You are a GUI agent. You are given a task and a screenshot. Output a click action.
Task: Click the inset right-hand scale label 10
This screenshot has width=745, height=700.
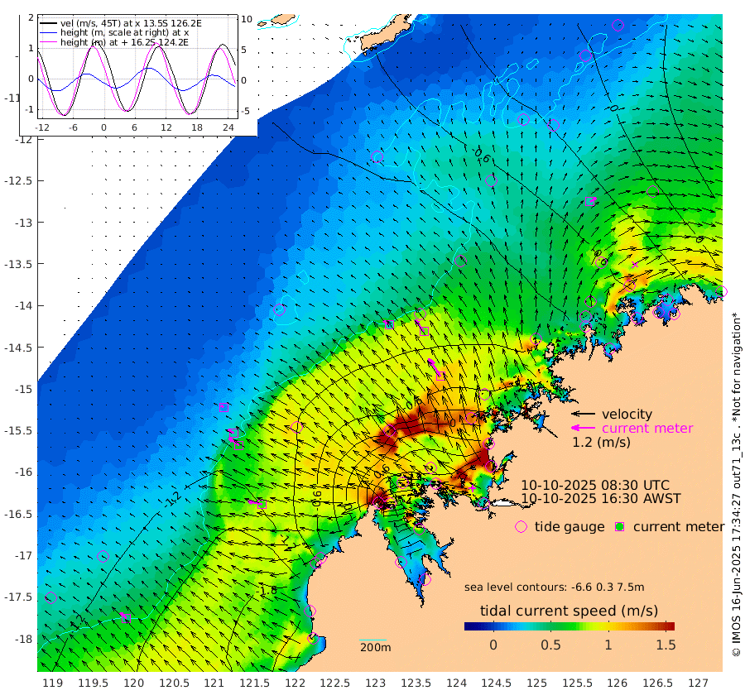click(x=247, y=19)
